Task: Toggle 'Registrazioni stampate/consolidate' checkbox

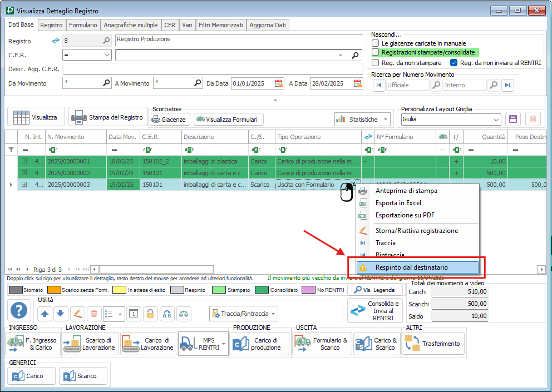Action: [x=376, y=52]
